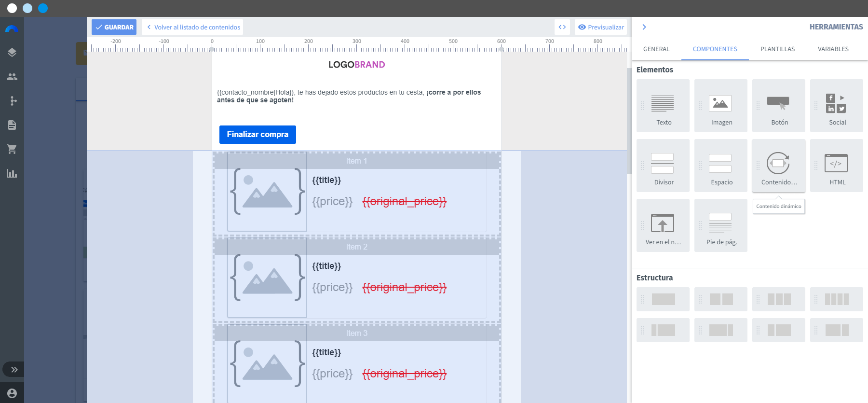
Task: Click the {{price}} text in Item 1
Action: [x=332, y=201]
